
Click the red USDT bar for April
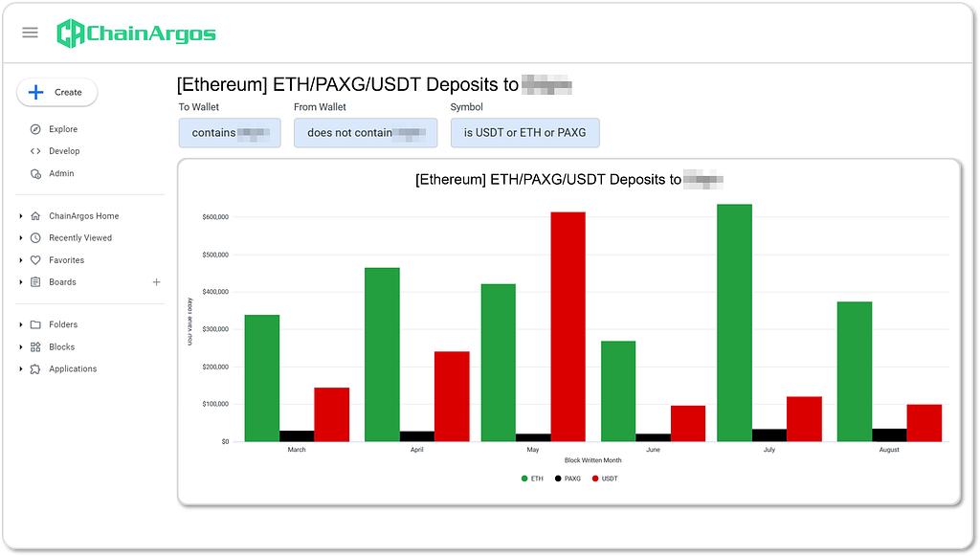point(452,397)
